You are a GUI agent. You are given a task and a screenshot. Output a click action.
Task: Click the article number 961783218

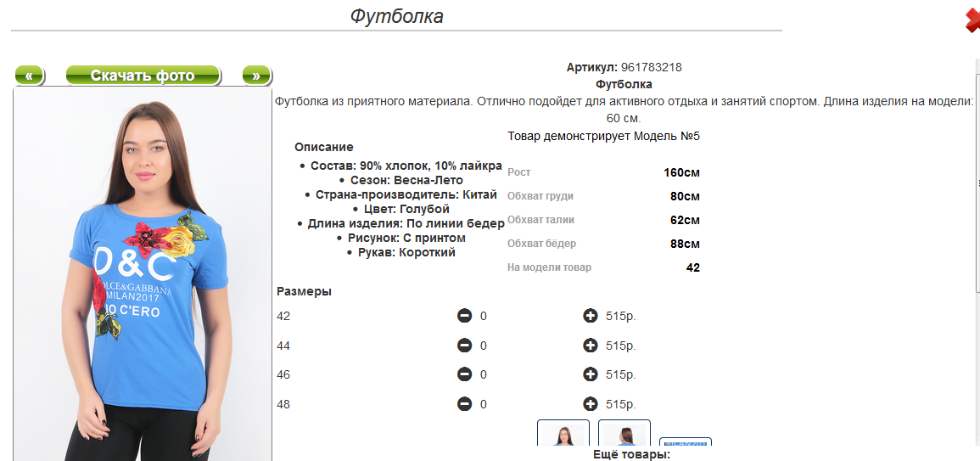[652, 68]
